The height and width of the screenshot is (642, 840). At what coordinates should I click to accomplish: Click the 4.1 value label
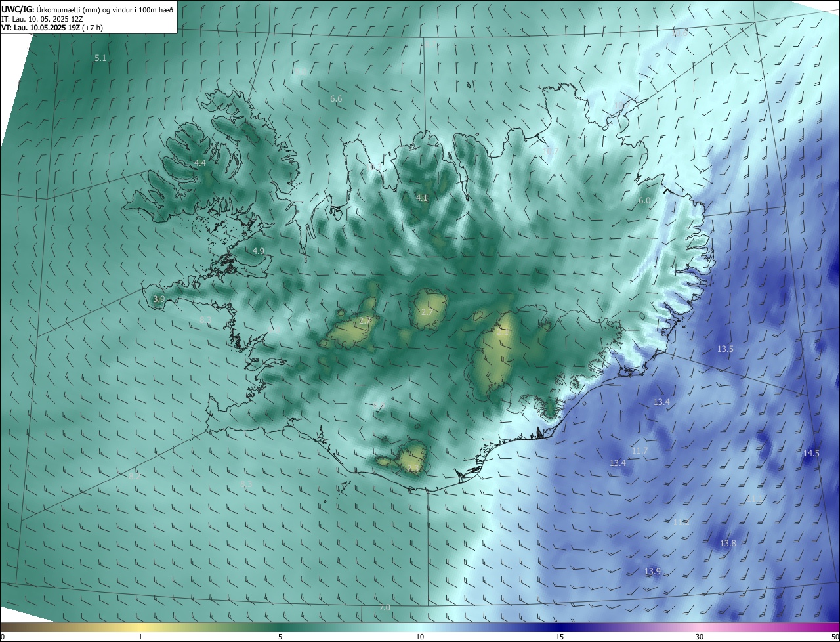(x=422, y=198)
